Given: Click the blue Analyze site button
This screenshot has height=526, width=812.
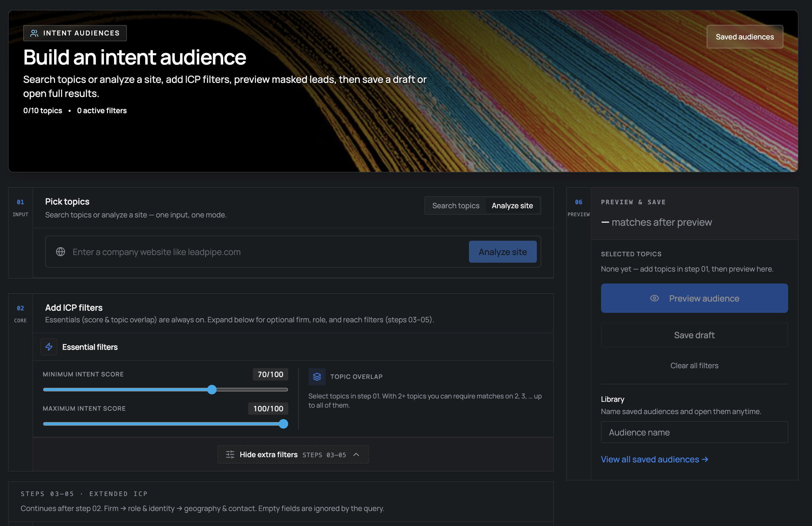Looking at the screenshot, I should pos(503,252).
